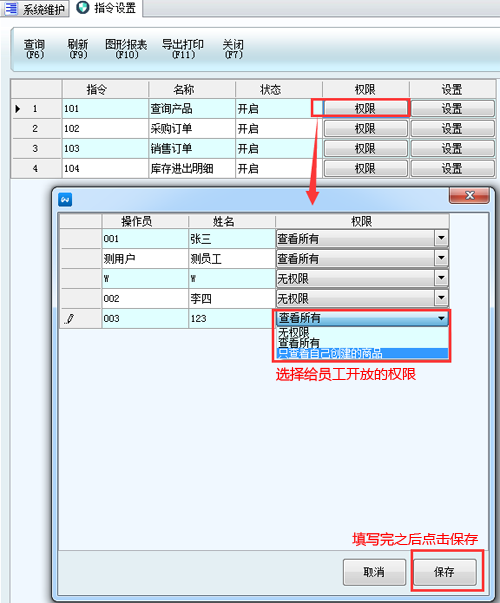Screen dimensions: 500x603
Task: Open 图形报表 (F10) from the toolbar
Action: pyautogui.click(x=126, y=49)
